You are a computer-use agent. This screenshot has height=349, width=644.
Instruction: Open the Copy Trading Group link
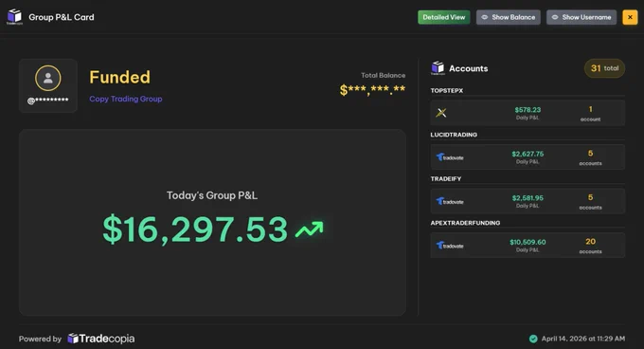pyautogui.click(x=126, y=99)
